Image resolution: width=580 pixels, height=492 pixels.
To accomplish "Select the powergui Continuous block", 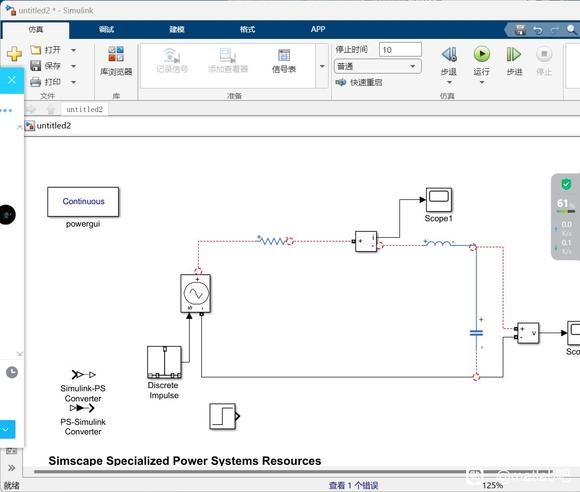I will 83,202.
